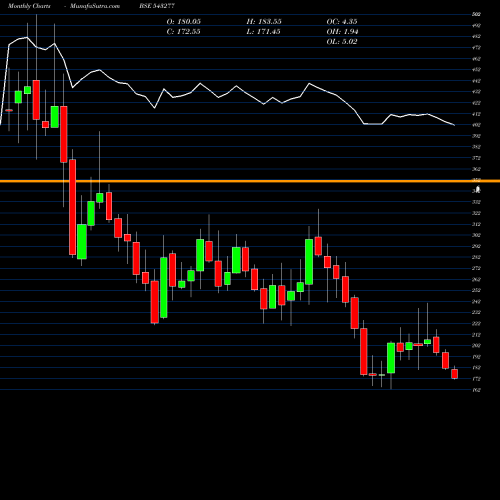Screen dimensions: 500x500
Task: Click the MunafaSutra.com label
Action: tap(95, 6)
